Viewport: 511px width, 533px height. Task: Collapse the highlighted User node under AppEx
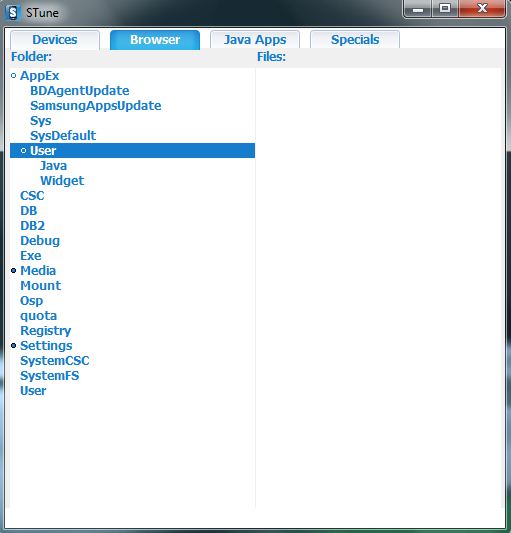click(23, 151)
